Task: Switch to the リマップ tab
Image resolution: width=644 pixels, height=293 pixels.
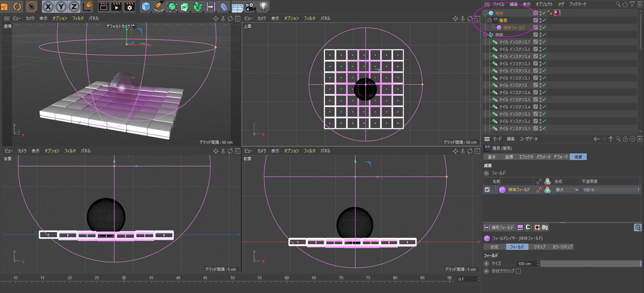Action: click(539, 247)
